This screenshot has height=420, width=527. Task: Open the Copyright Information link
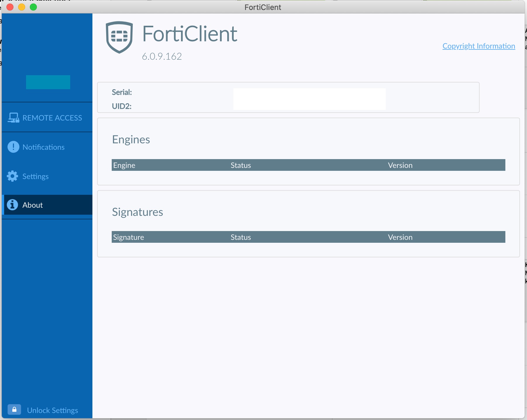click(479, 46)
